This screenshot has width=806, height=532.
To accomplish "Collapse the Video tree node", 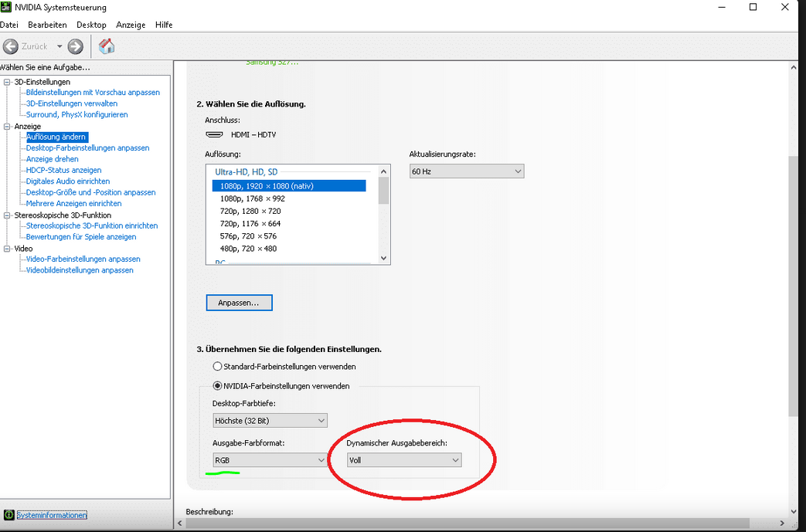I will tap(7, 249).
